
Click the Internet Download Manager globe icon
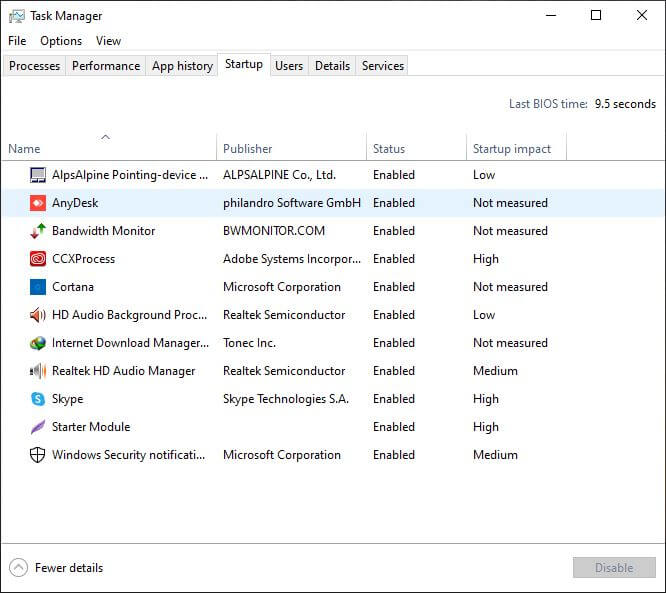[x=38, y=343]
